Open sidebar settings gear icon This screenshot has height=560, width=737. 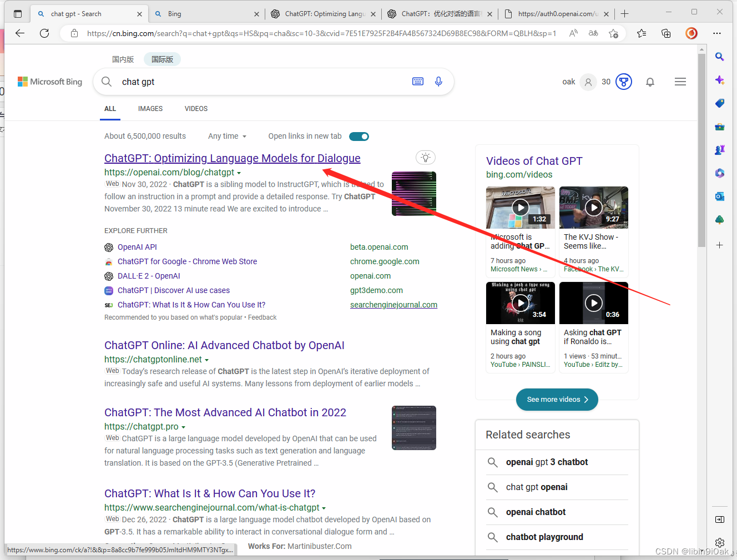point(720,543)
